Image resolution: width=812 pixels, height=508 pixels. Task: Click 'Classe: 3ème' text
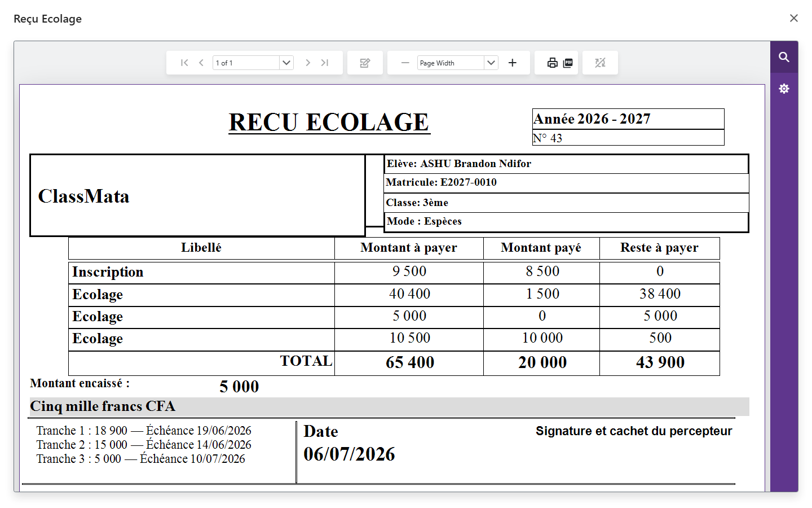click(x=417, y=203)
